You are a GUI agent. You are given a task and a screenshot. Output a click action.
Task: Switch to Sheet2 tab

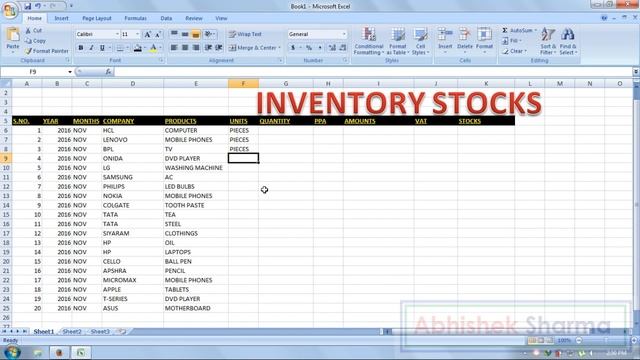(72, 331)
